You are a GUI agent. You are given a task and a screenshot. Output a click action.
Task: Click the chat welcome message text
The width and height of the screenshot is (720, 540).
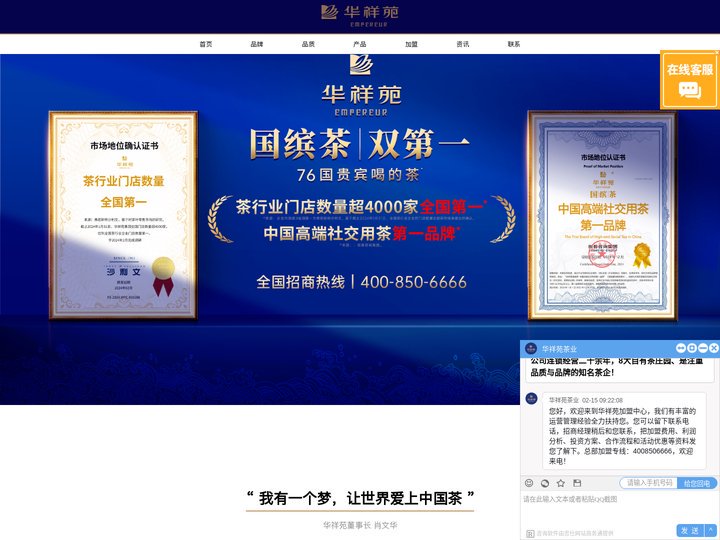tap(622, 436)
